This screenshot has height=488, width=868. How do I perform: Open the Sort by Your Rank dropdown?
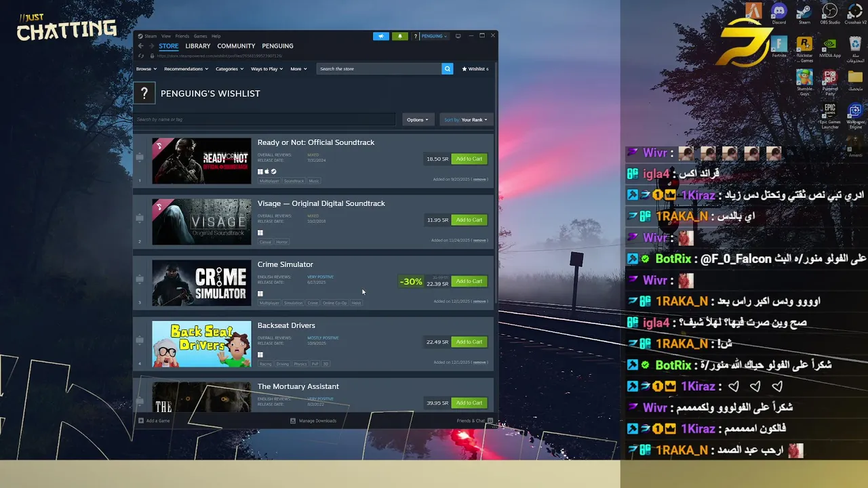coord(465,119)
